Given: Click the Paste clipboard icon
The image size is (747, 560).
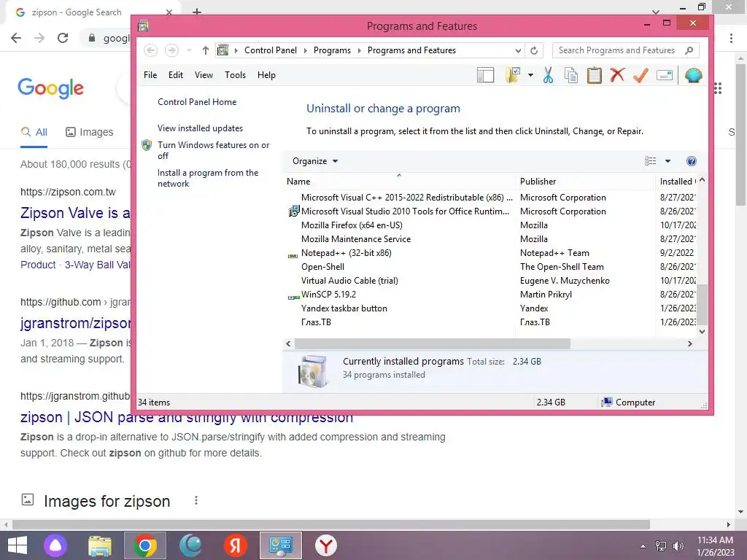Looking at the screenshot, I should point(594,75).
